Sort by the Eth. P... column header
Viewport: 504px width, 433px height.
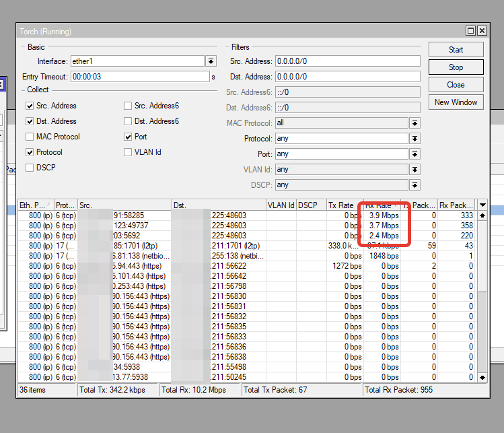pyautogui.click(x=36, y=205)
